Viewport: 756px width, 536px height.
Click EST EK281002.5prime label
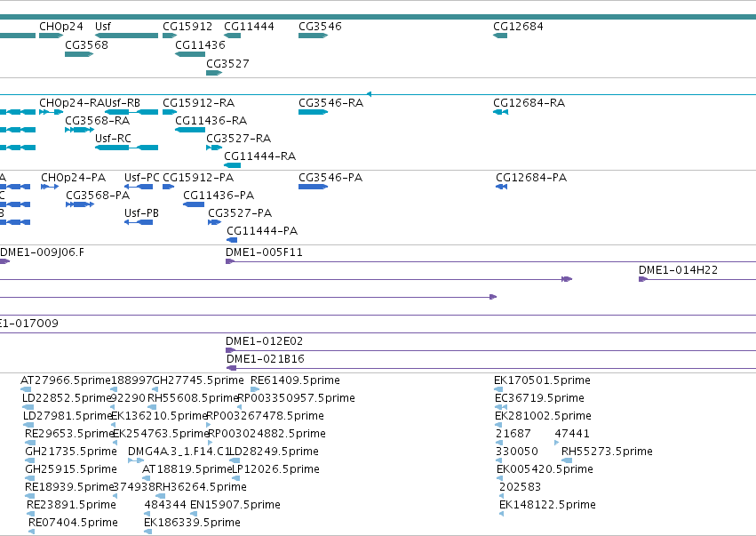pos(543,416)
